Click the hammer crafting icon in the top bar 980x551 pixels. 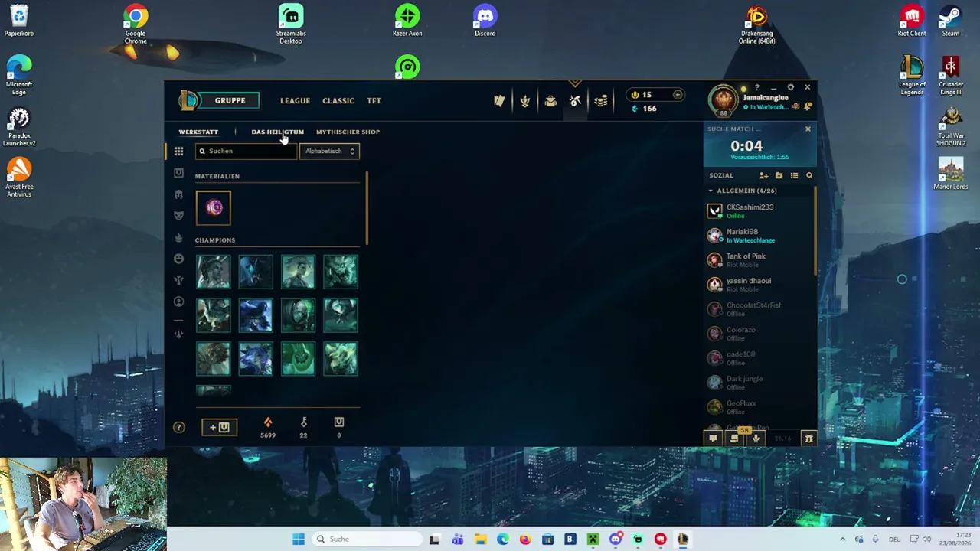click(576, 101)
